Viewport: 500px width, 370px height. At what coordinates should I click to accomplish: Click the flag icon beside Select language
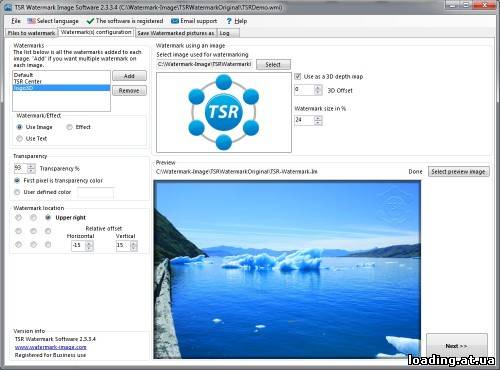click(31, 21)
